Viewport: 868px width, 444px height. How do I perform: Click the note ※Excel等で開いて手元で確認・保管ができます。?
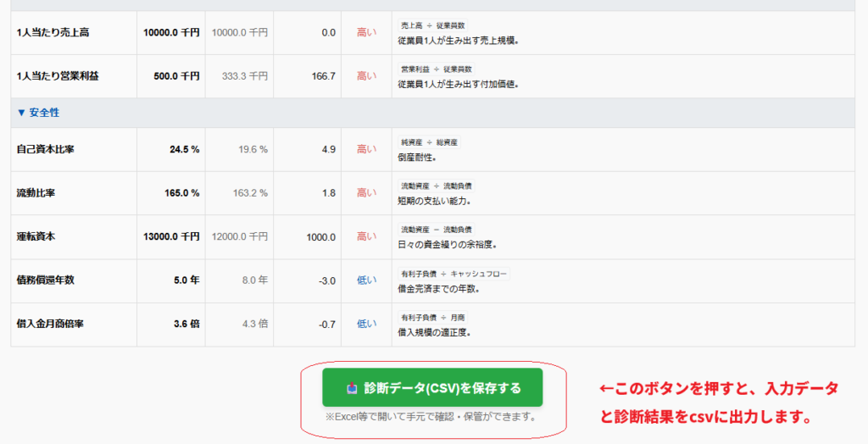click(x=431, y=417)
